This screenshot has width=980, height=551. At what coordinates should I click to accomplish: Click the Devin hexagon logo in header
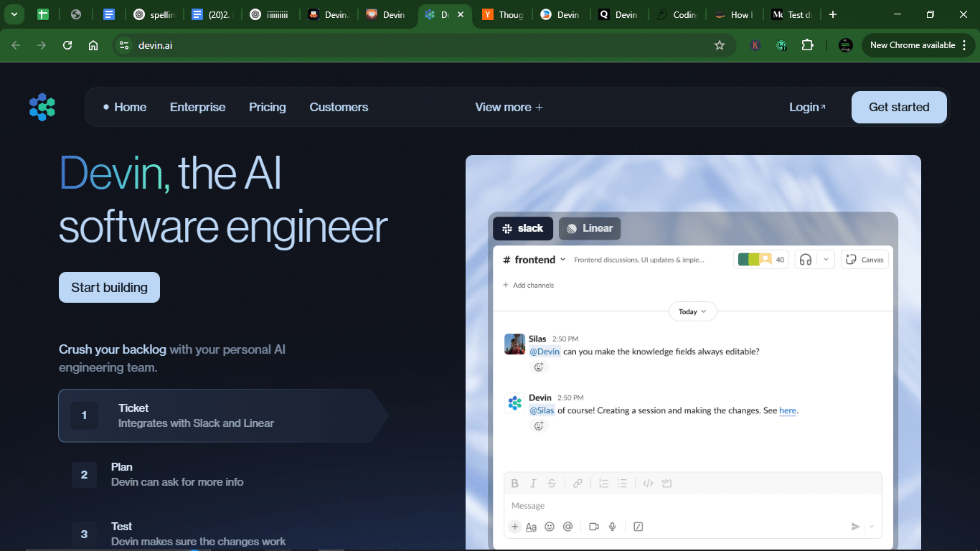pos(42,107)
